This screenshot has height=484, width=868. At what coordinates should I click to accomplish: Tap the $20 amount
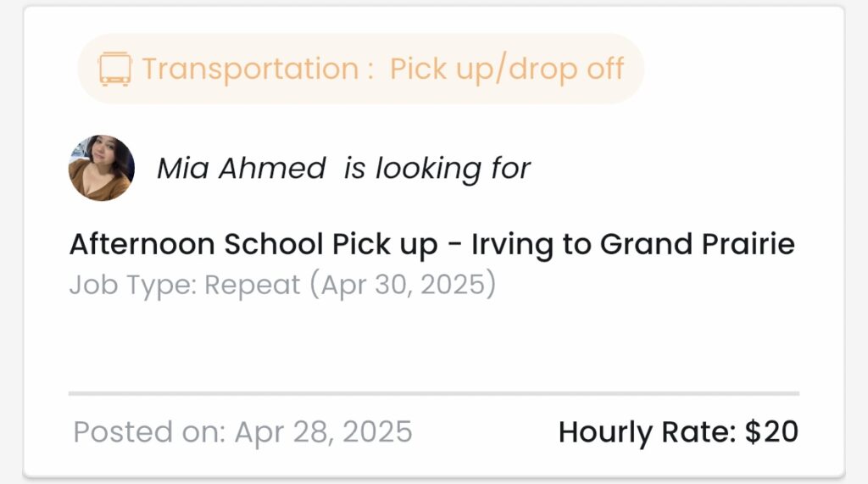tap(771, 431)
